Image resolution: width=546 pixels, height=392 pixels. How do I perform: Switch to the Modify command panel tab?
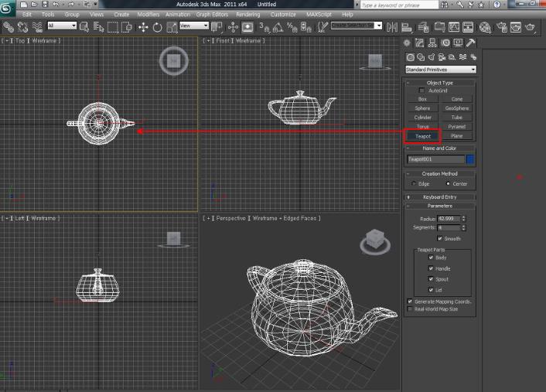point(420,43)
